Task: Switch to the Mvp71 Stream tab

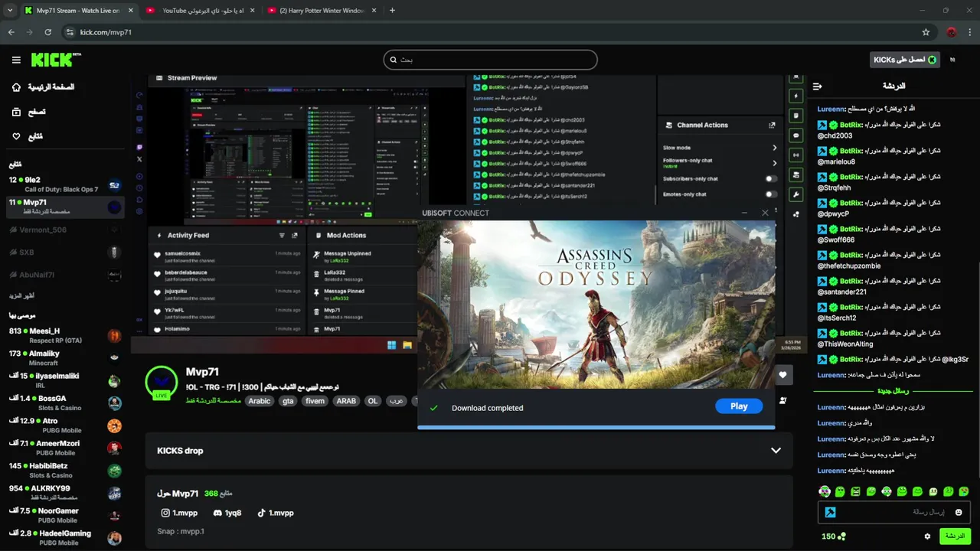Action: [x=77, y=11]
